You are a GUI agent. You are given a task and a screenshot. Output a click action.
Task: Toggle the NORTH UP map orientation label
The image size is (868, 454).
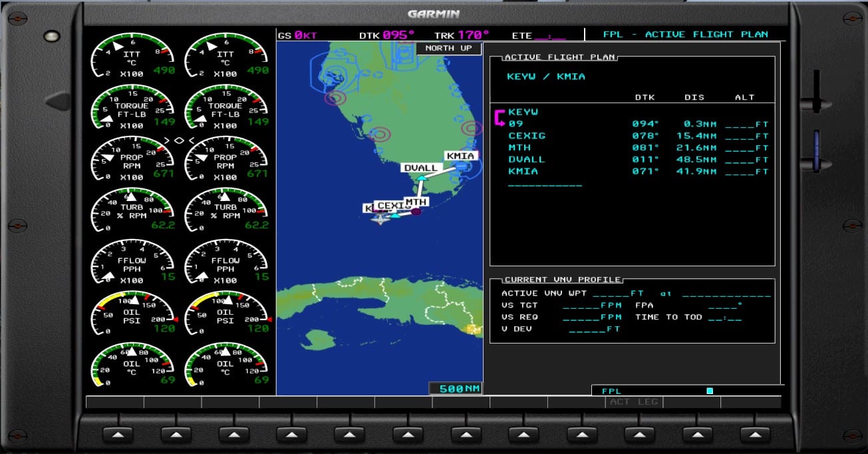click(448, 49)
